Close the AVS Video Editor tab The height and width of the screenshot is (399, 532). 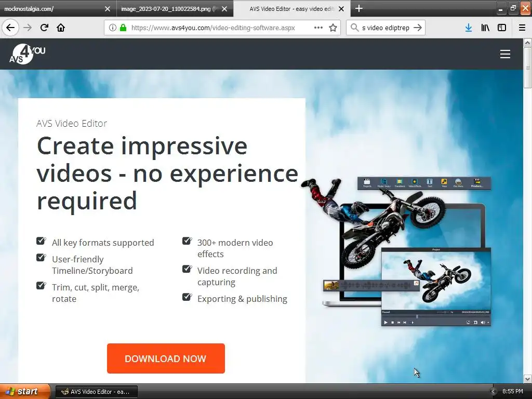(341, 9)
